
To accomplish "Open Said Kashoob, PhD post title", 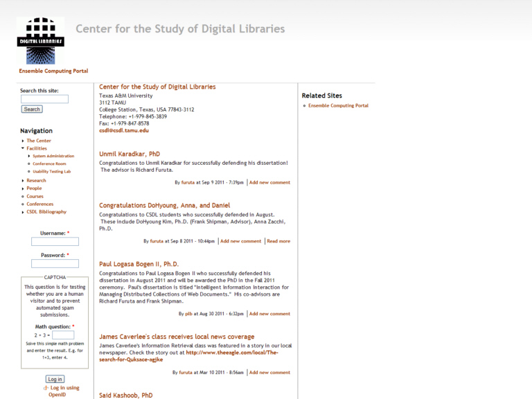I will 126,396.
